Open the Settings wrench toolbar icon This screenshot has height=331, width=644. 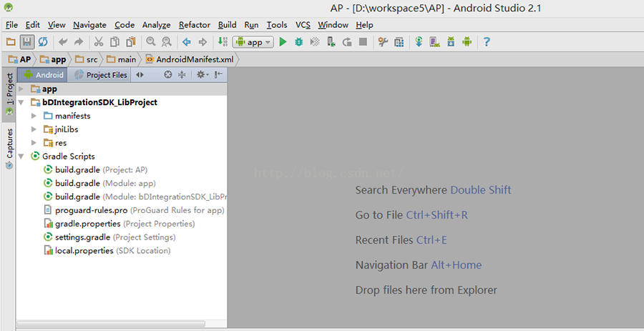pyautogui.click(x=383, y=42)
